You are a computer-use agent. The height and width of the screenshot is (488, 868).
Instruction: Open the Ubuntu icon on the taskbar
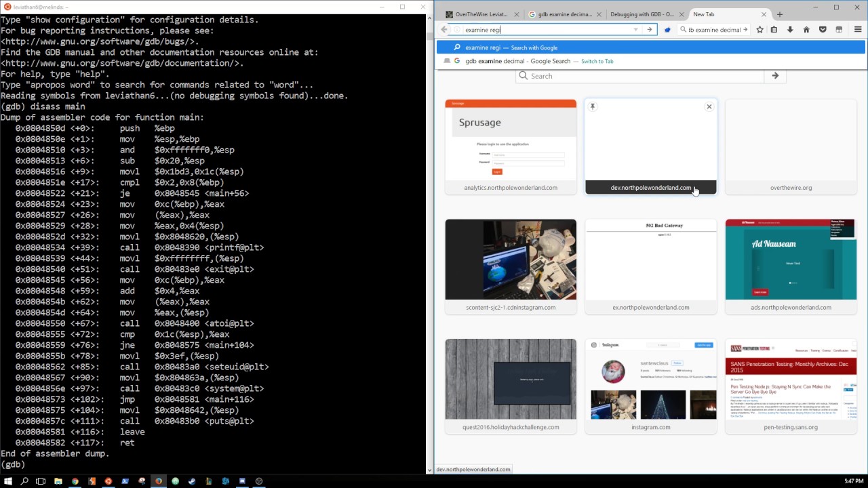tap(108, 481)
